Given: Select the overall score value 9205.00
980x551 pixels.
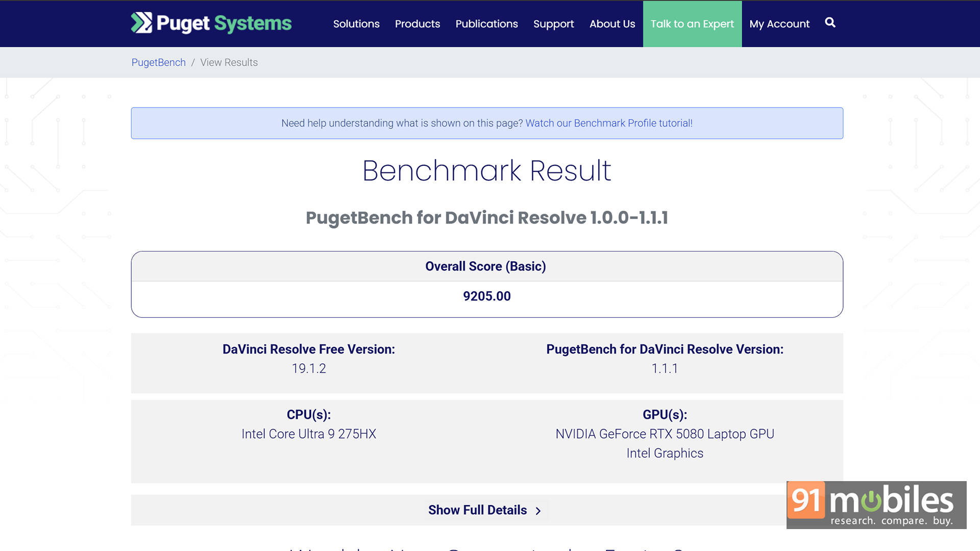Looking at the screenshot, I should click(x=487, y=296).
